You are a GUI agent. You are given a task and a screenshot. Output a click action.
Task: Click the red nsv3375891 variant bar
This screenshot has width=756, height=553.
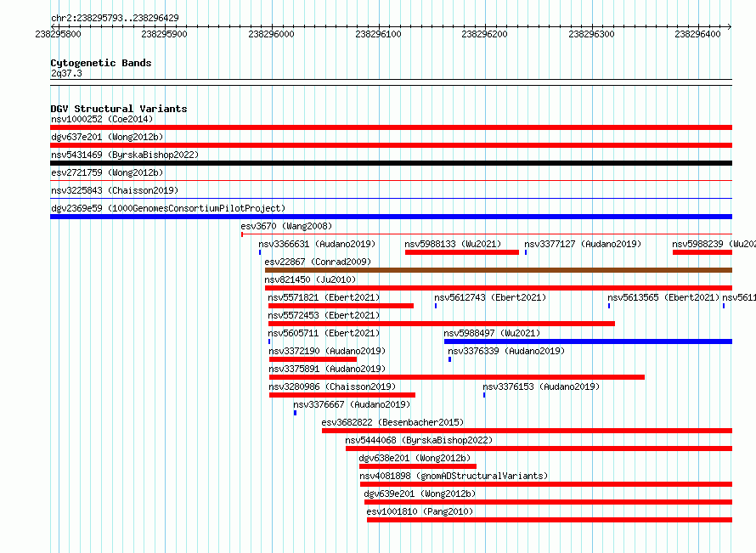click(457, 377)
